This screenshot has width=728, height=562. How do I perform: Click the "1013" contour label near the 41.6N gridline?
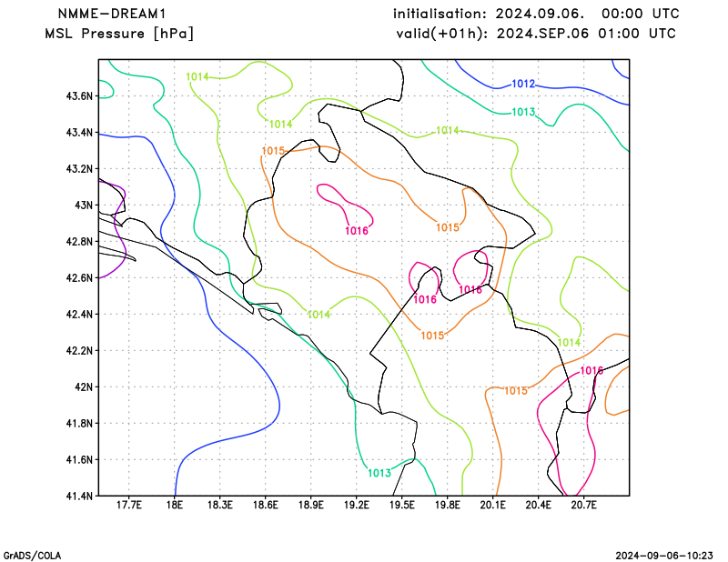pyautogui.click(x=379, y=473)
